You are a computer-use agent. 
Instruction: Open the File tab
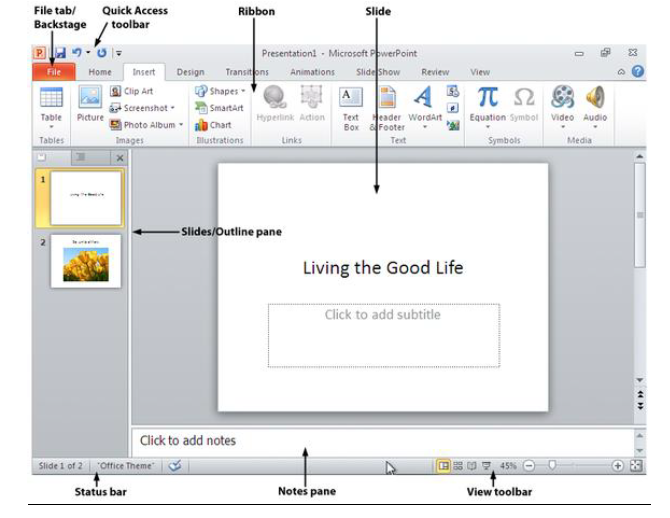(54, 72)
